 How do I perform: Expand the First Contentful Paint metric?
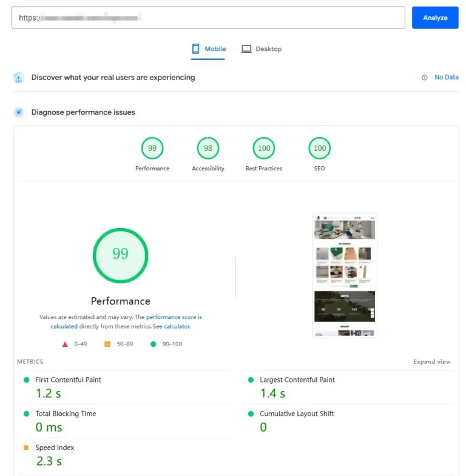(68, 380)
